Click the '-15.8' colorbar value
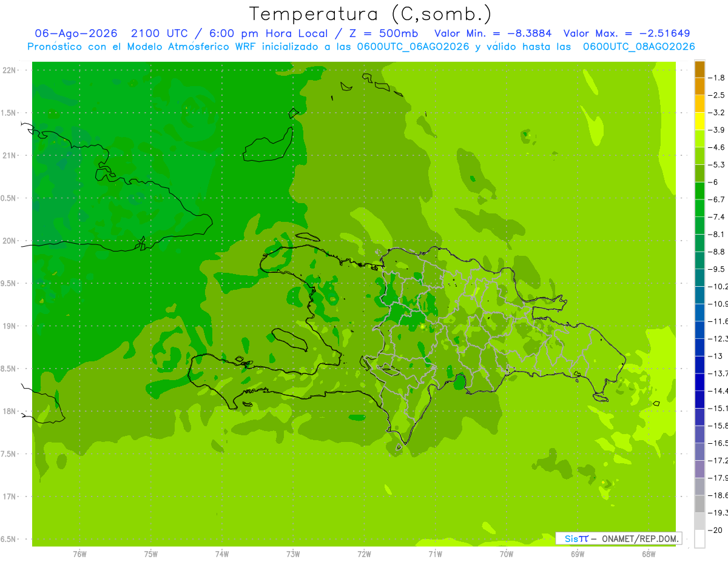The width and height of the screenshot is (728, 562). coord(719,426)
